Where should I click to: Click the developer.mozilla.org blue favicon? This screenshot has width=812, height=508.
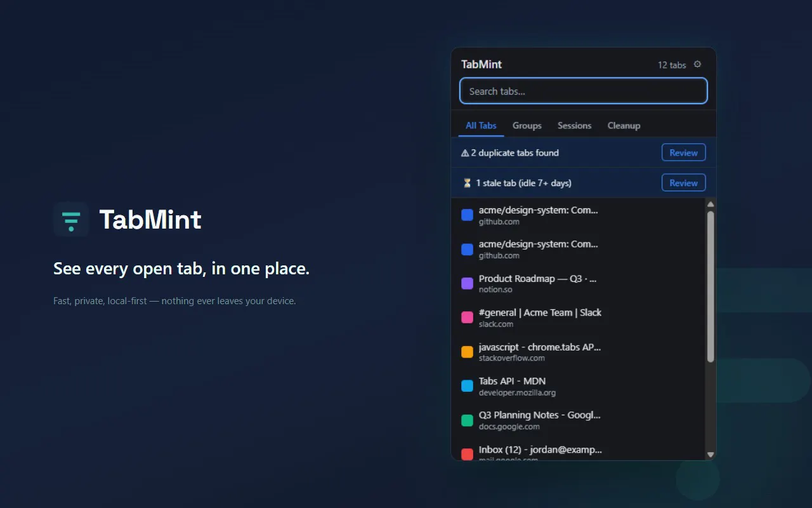[467, 386]
